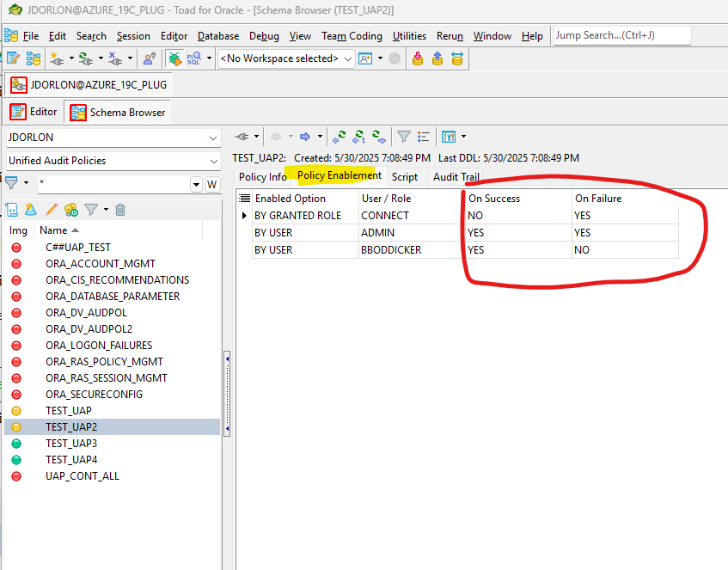Open a new Editor window from main toolbar

[14, 58]
